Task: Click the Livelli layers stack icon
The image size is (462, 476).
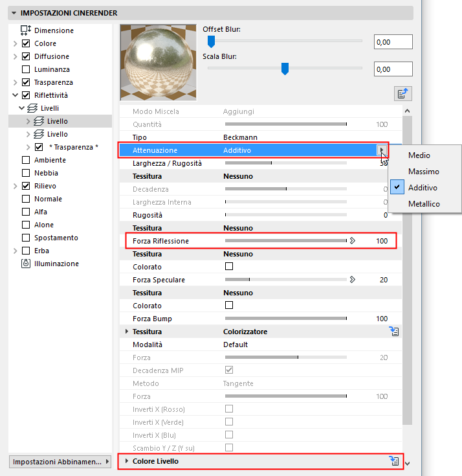Action: coord(32,108)
